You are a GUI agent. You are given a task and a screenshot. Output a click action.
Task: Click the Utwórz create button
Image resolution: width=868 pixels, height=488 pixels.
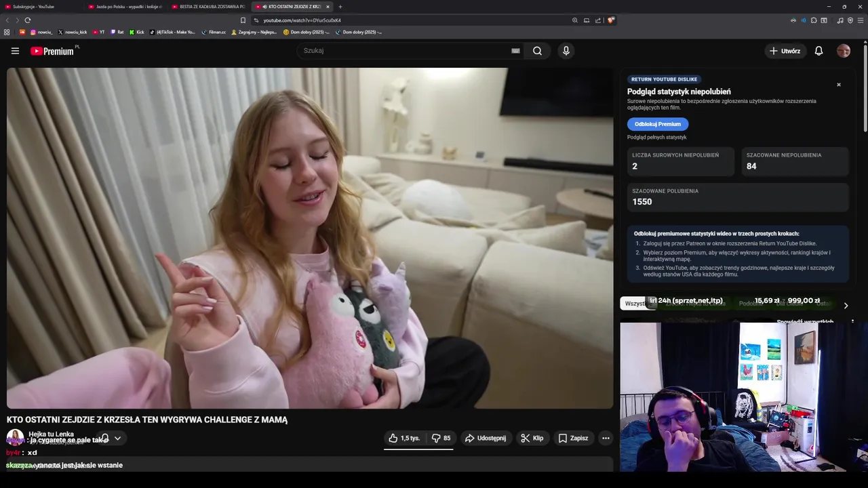click(785, 51)
